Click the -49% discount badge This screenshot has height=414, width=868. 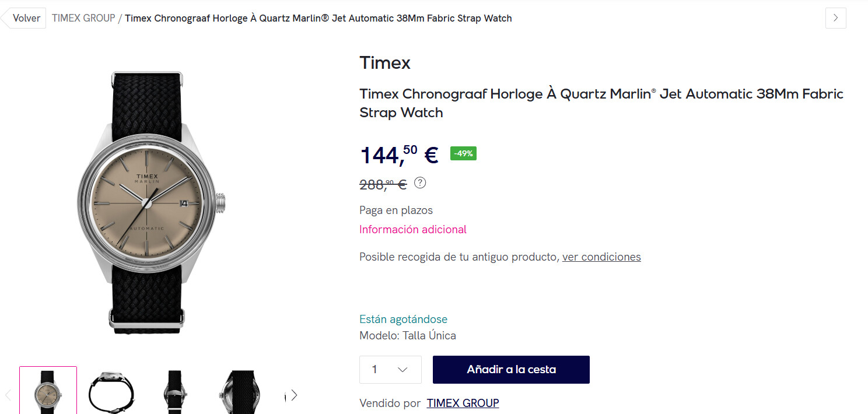tap(463, 153)
